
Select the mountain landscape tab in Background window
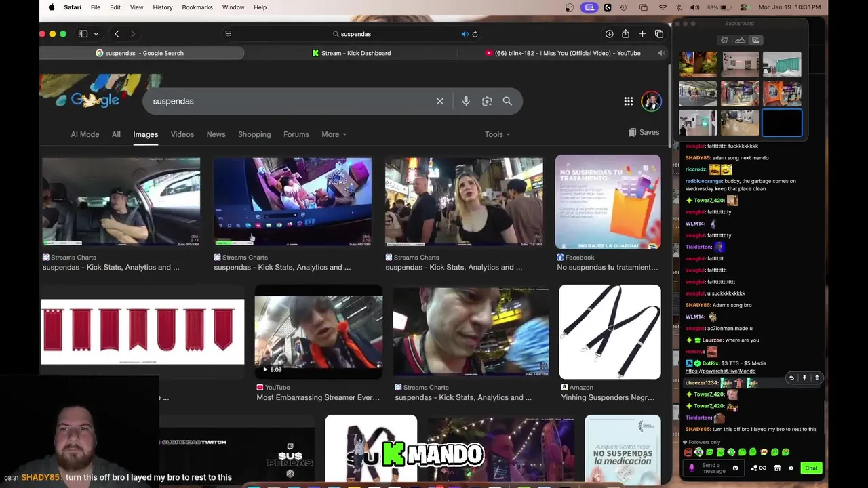click(740, 40)
